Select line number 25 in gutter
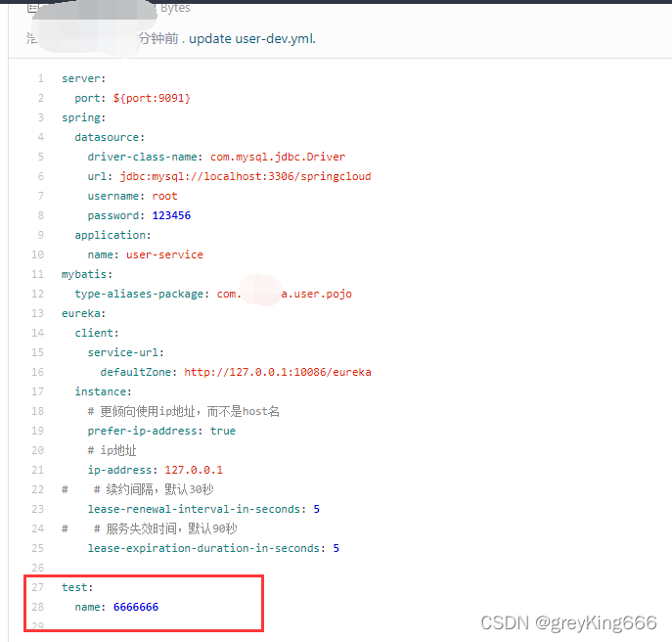Image resolution: width=672 pixels, height=642 pixels. [38, 548]
